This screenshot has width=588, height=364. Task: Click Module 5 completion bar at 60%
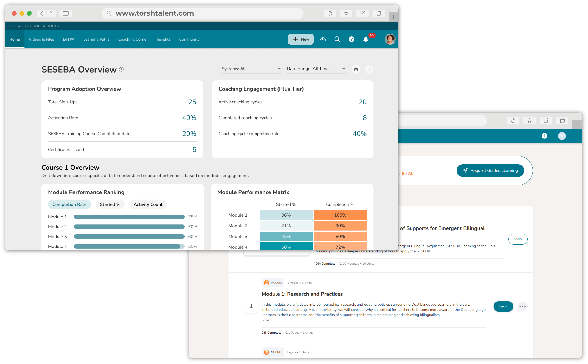[x=129, y=237]
